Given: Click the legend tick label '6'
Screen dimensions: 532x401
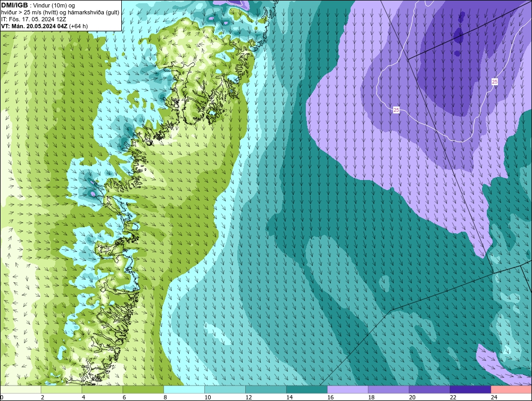Looking at the screenshot, I should coord(124,397).
